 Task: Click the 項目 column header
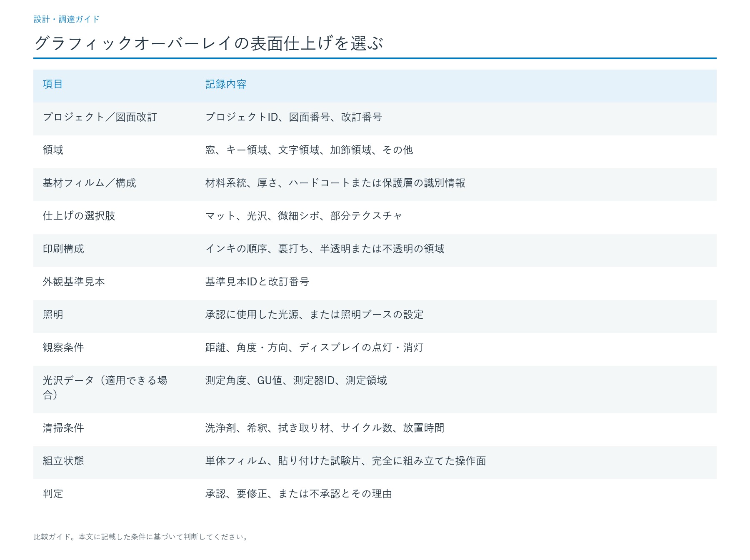click(53, 84)
